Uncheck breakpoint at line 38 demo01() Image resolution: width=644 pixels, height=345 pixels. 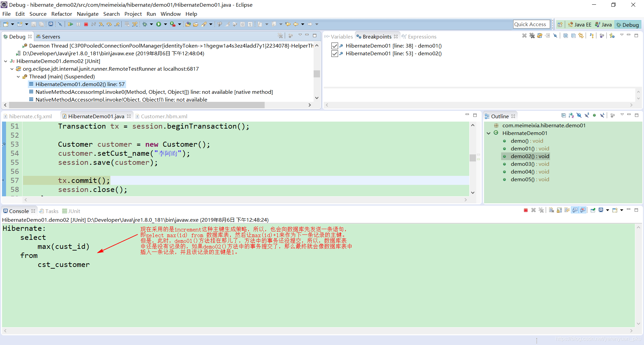pyautogui.click(x=334, y=46)
